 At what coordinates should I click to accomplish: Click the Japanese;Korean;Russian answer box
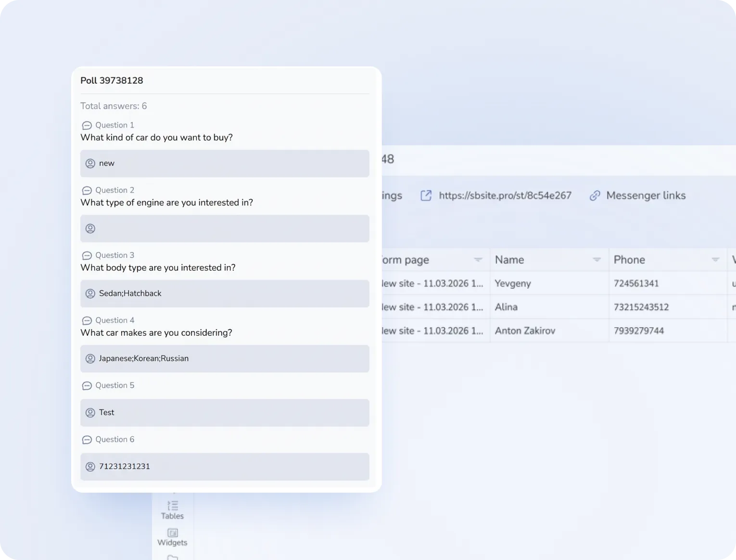click(225, 358)
